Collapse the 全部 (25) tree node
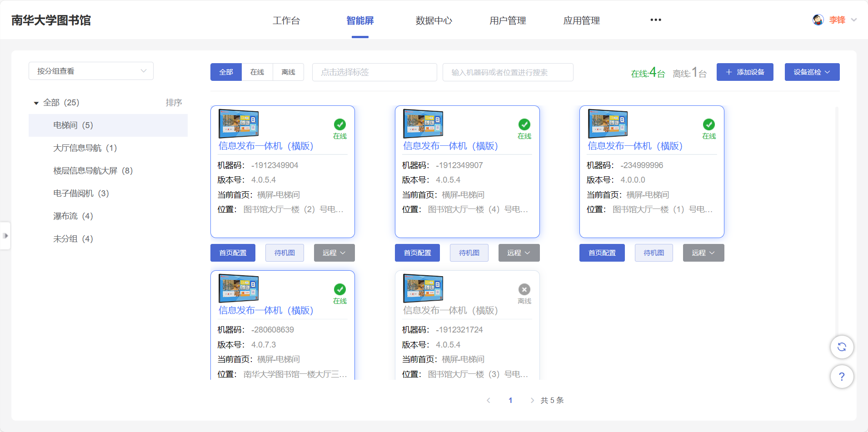The image size is (868, 432). click(x=36, y=103)
